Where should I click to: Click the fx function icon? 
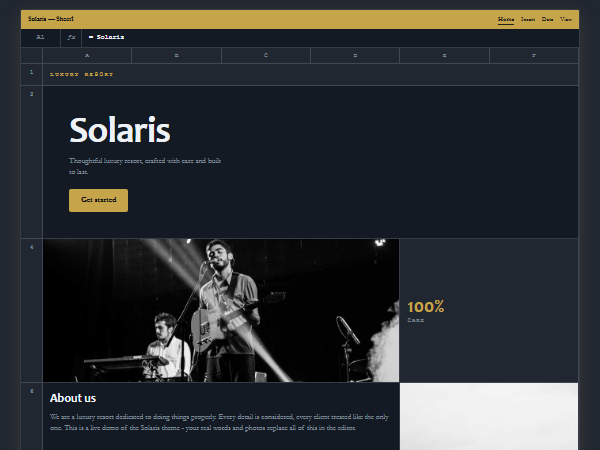click(71, 38)
